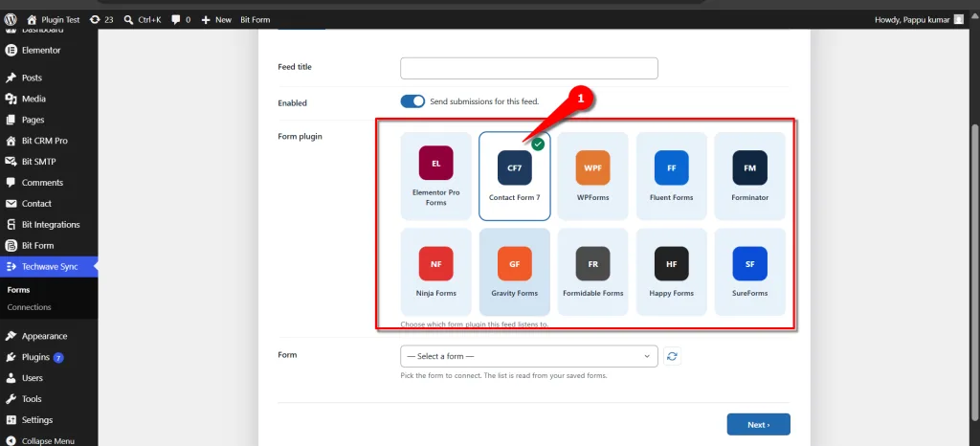Click the Settings sliders icon
The image size is (980, 446).
click(10, 420)
